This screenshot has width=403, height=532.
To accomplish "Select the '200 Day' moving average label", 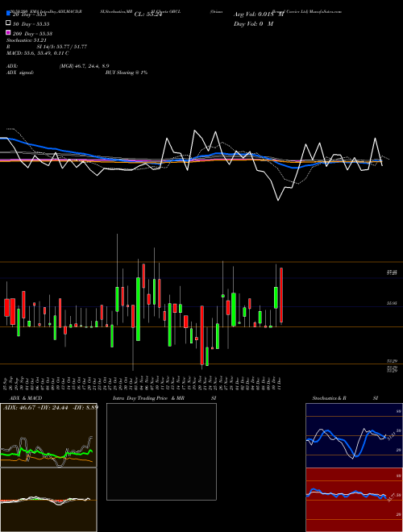I will point(32,34).
